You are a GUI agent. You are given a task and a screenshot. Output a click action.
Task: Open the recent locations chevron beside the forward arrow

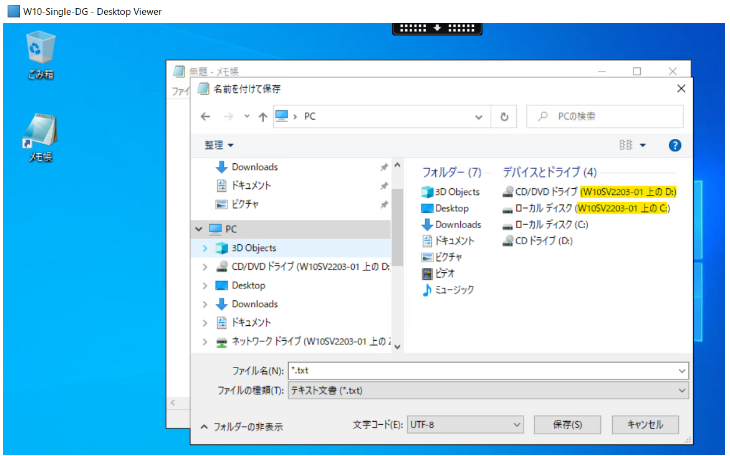(x=247, y=116)
